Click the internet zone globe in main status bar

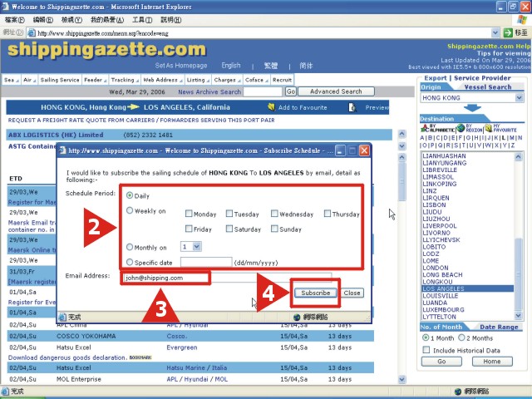458,392
